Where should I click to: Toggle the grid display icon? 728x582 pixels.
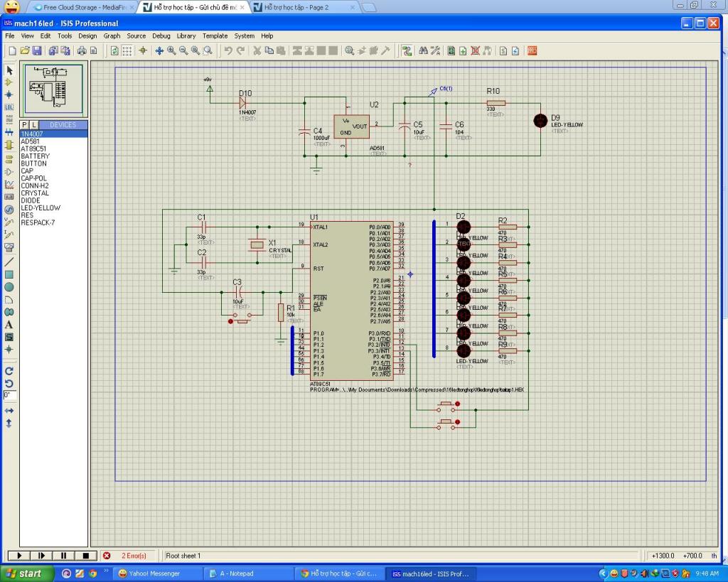coord(127,50)
